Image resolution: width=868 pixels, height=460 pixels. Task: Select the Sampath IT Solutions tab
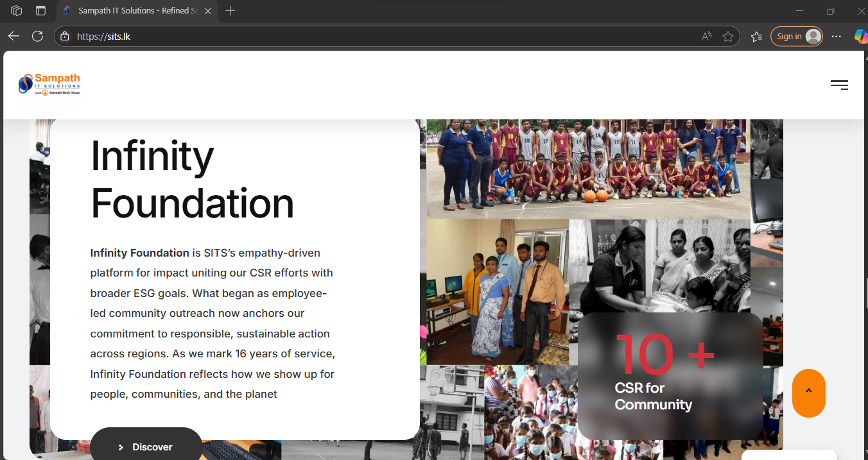[x=137, y=11]
